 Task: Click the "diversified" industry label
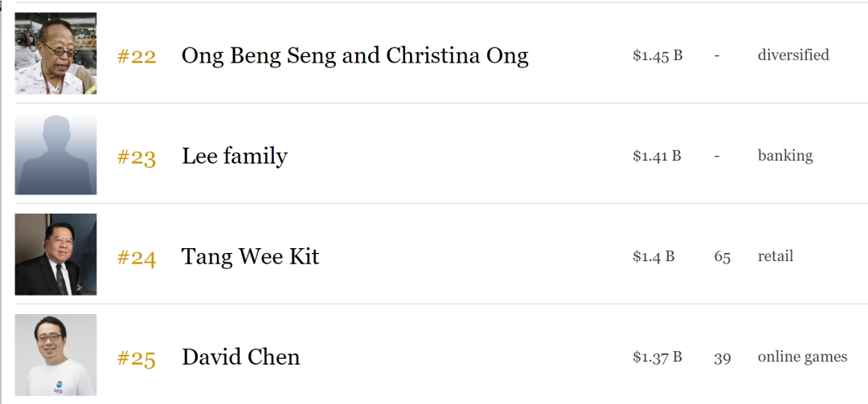(x=793, y=55)
